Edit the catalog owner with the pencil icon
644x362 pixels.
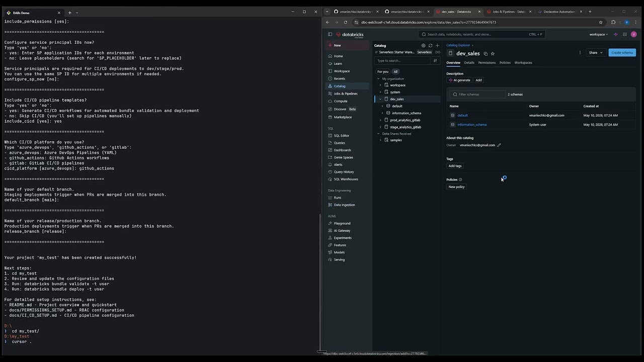[x=499, y=145]
